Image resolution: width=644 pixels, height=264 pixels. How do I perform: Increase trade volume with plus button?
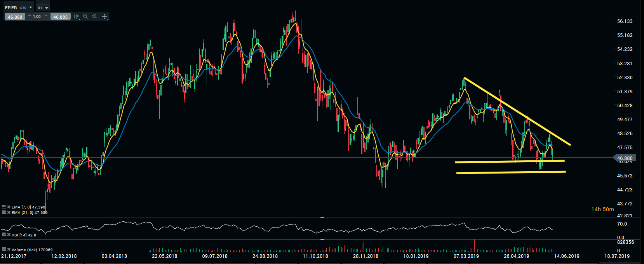pyautogui.click(x=46, y=16)
